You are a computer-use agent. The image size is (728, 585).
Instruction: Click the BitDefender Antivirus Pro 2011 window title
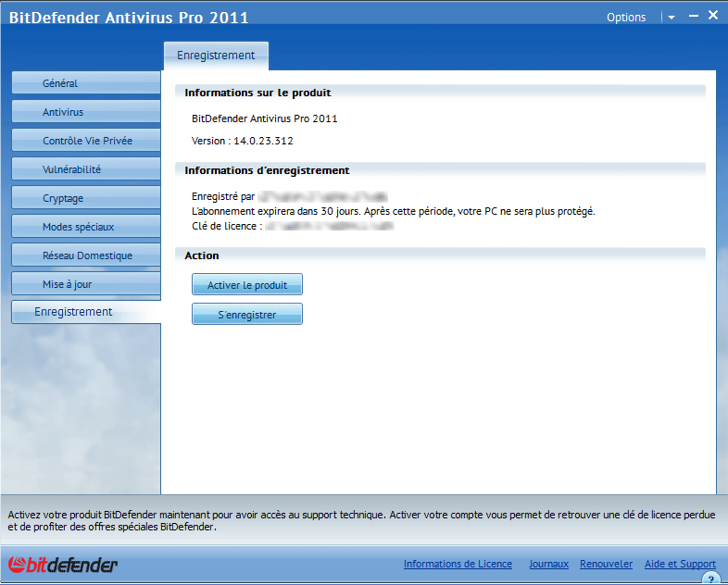[x=129, y=18]
